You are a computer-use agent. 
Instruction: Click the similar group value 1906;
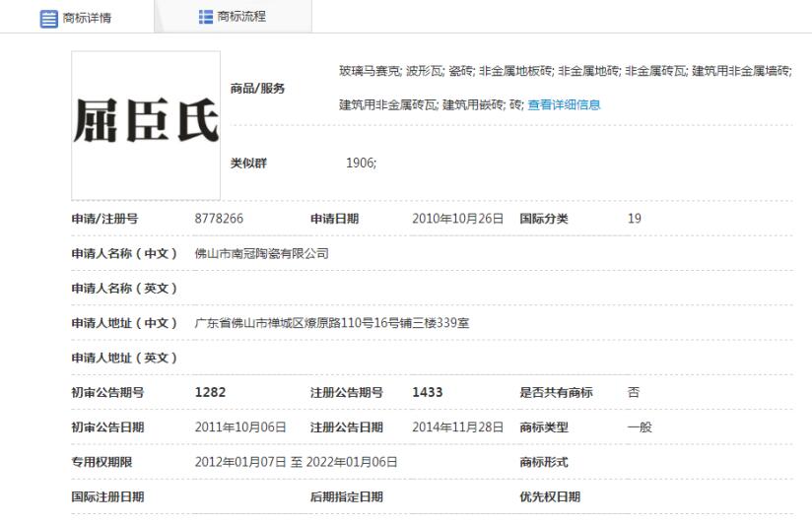pos(361,164)
